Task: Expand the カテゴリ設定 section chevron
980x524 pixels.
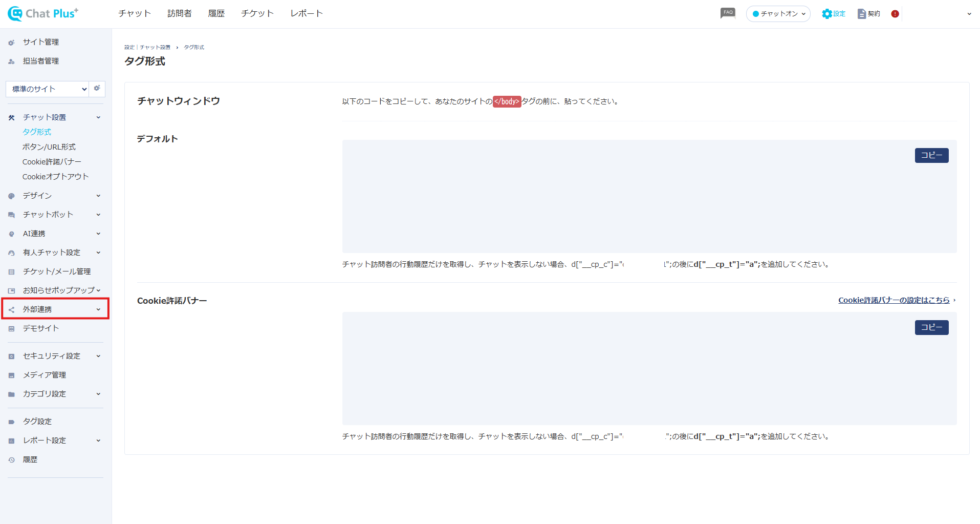Action: pyautogui.click(x=98, y=394)
